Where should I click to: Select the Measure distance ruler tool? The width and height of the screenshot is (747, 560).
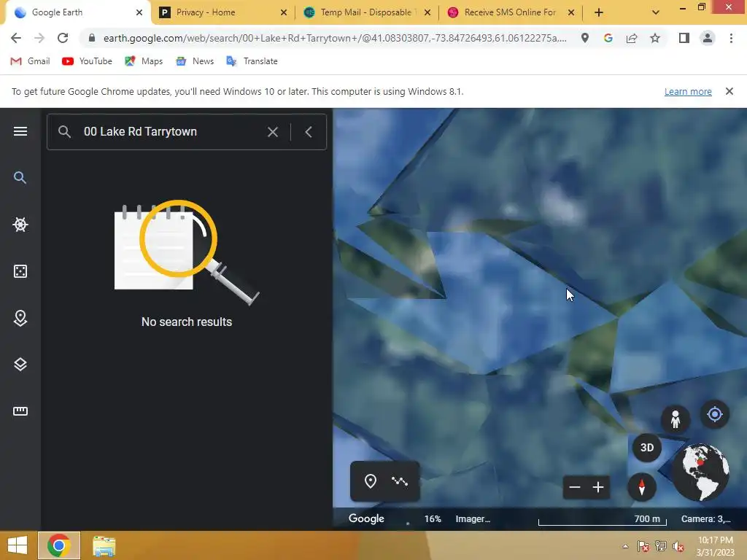pyautogui.click(x=20, y=411)
